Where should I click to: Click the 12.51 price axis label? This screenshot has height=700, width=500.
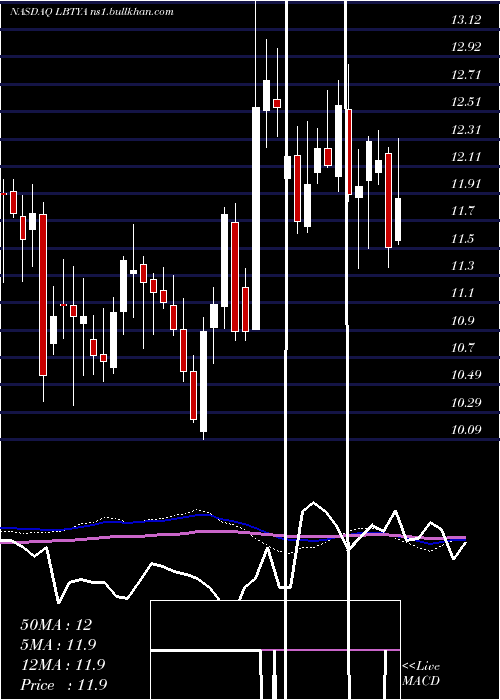(x=466, y=102)
